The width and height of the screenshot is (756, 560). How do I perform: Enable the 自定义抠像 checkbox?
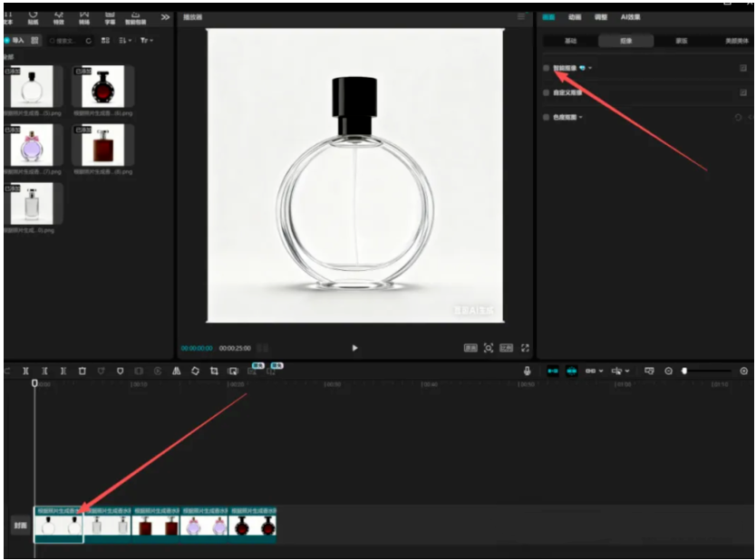coord(546,92)
